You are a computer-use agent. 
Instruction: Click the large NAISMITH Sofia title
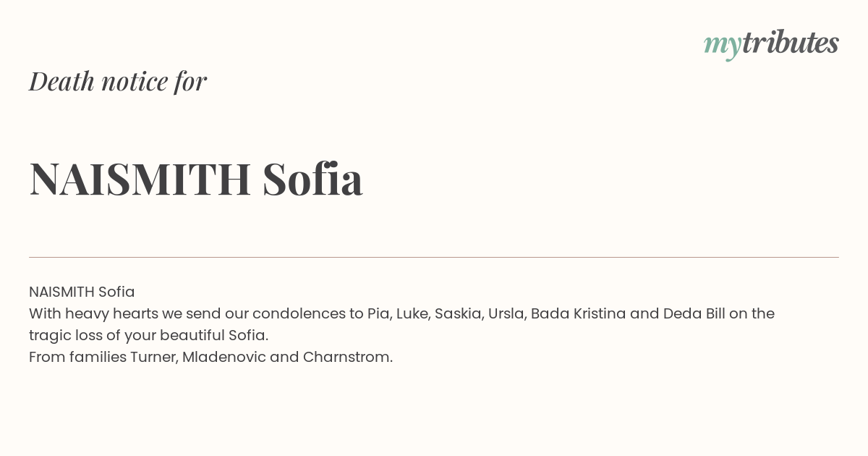196,179
